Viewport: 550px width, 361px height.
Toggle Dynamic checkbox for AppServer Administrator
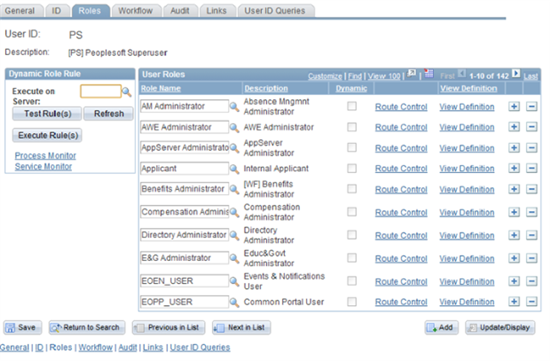[x=352, y=148]
